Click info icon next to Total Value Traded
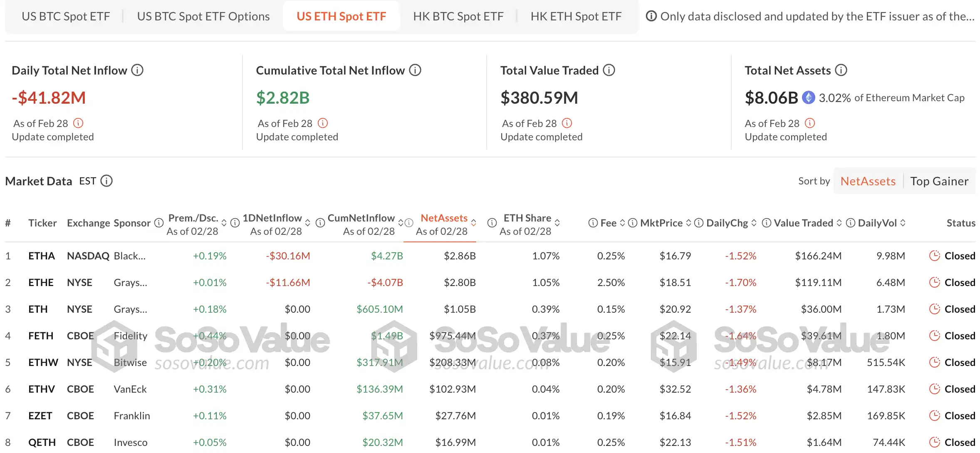Viewport: 980px width, 453px height. 609,70
